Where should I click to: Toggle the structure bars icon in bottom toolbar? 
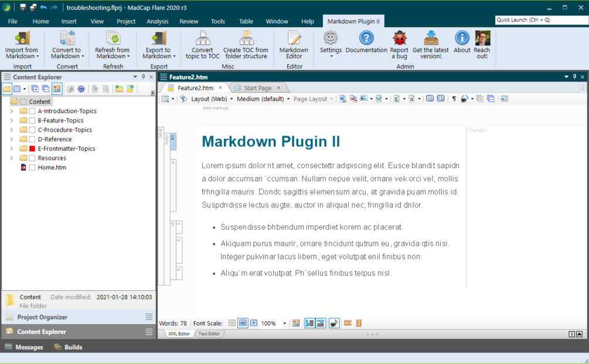(x=309, y=323)
